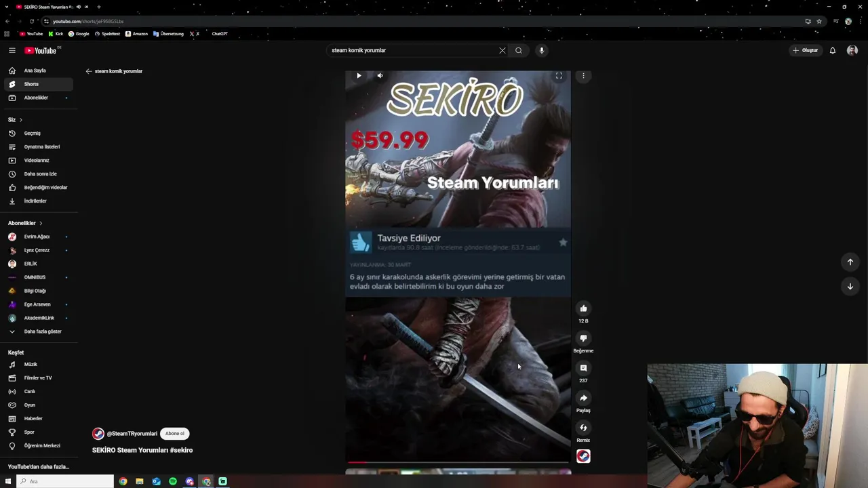This screenshot has height=488, width=868.
Task: Subscribe with the Abone ol button
Action: (x=174, y=434)
